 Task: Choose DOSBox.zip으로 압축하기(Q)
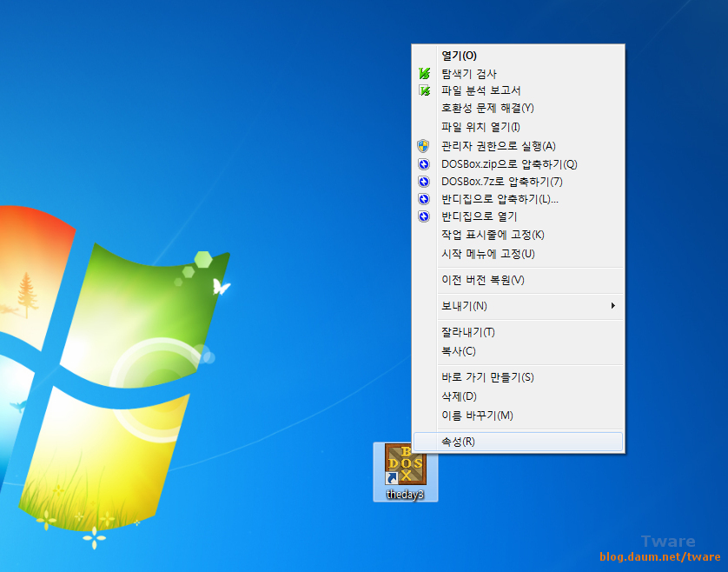[x=518, y=164]
